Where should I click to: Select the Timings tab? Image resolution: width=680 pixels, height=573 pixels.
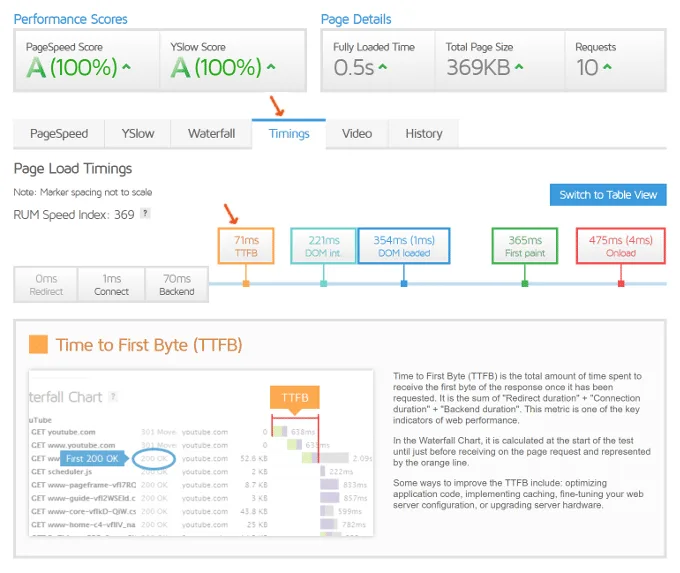click(x=289, y=134)
